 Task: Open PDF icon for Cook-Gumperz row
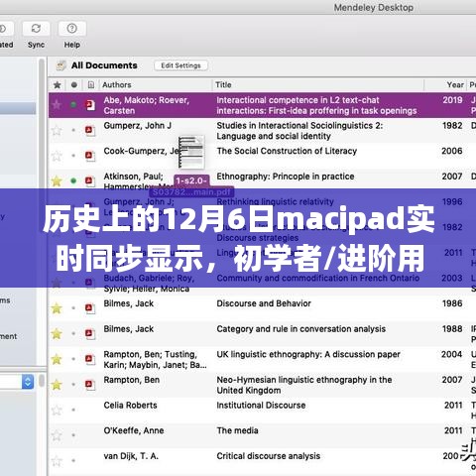point(89,156)
